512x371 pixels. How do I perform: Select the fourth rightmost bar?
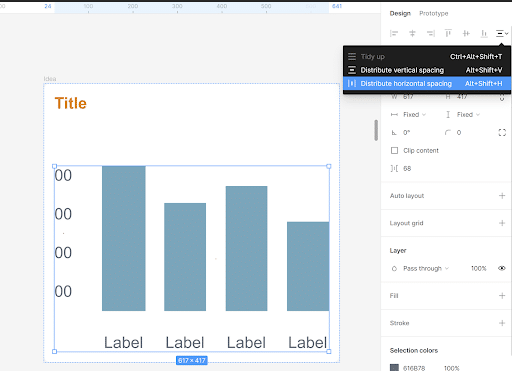[308, 266]
